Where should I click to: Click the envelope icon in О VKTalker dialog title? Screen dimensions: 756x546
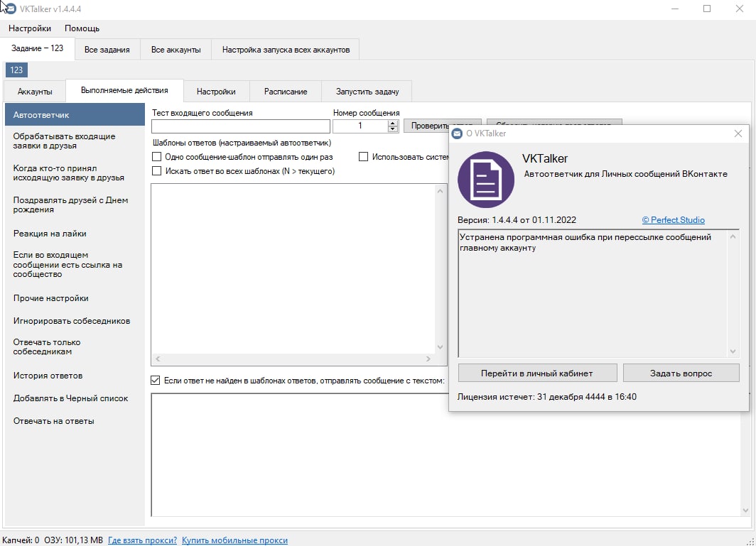coord(457,133)
